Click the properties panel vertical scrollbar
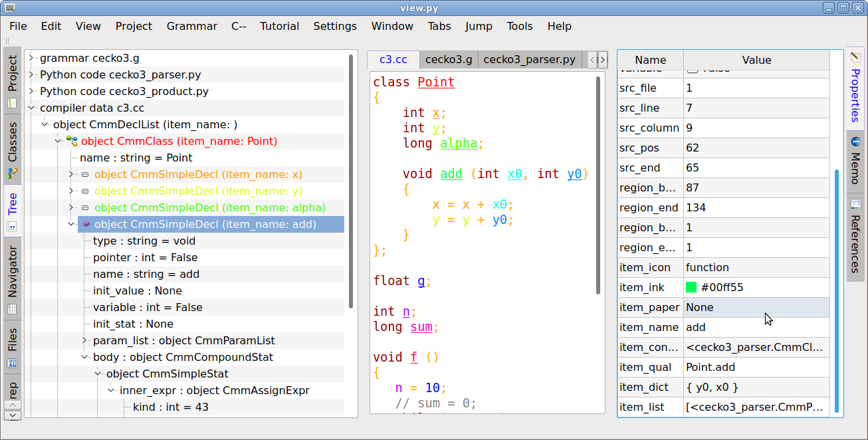This screenshot has width=868, height=440. [837, 292]
